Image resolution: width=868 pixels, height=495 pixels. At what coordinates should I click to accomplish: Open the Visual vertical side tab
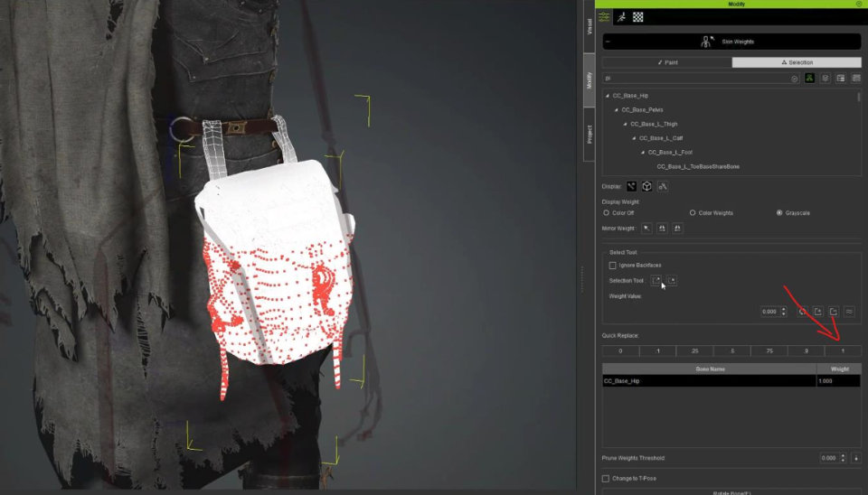(x=589, y=26)
